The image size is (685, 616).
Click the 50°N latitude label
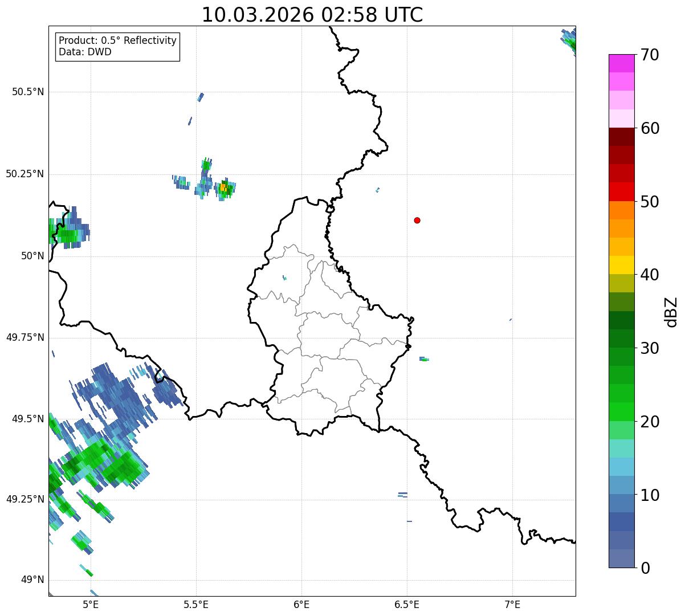tap(33, 256)
